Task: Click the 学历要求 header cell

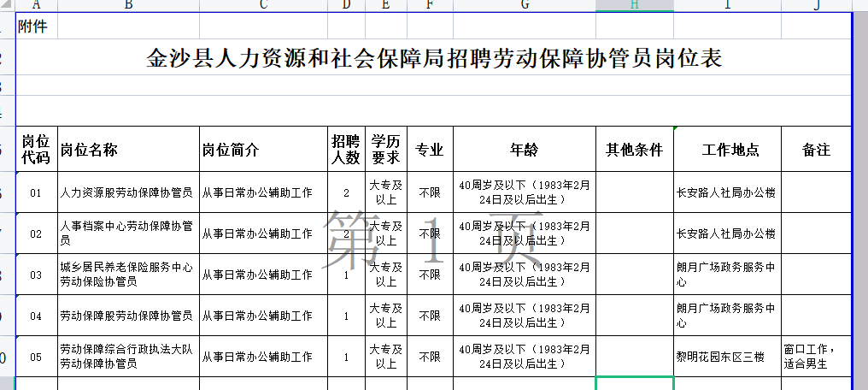Action: (x=386, y=150)
